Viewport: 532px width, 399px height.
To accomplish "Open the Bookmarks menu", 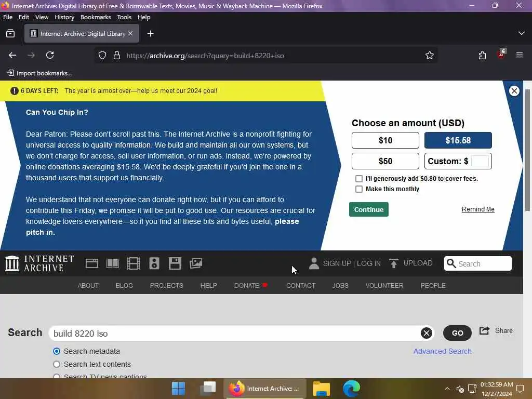I will (x=96, y=17).
